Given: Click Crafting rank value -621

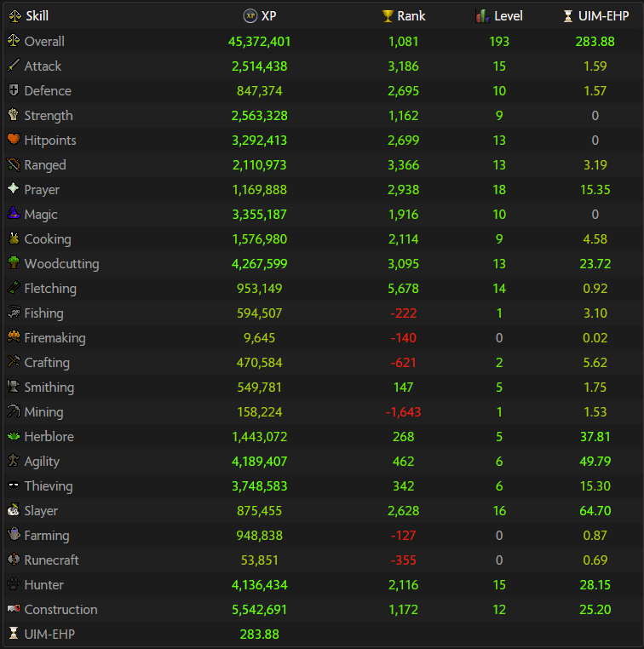Looking at the screenshot, I should [x=404, y=363].
